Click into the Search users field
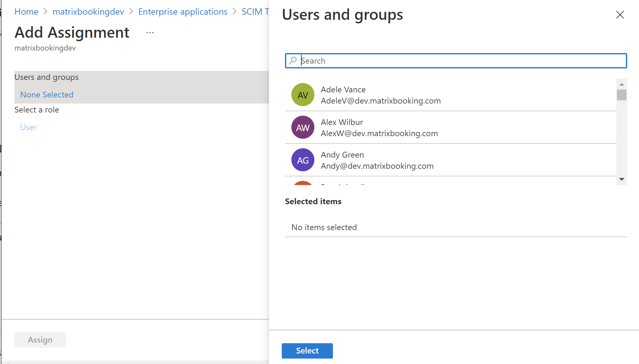This screenshot has width=639, height=364. coord(461,61)
